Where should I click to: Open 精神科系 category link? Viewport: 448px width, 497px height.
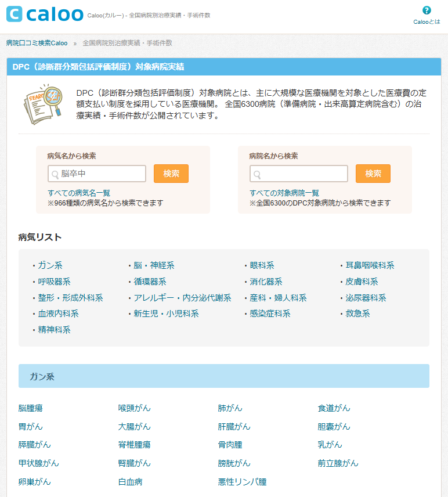pyautogui.click(x=54, y=330)
